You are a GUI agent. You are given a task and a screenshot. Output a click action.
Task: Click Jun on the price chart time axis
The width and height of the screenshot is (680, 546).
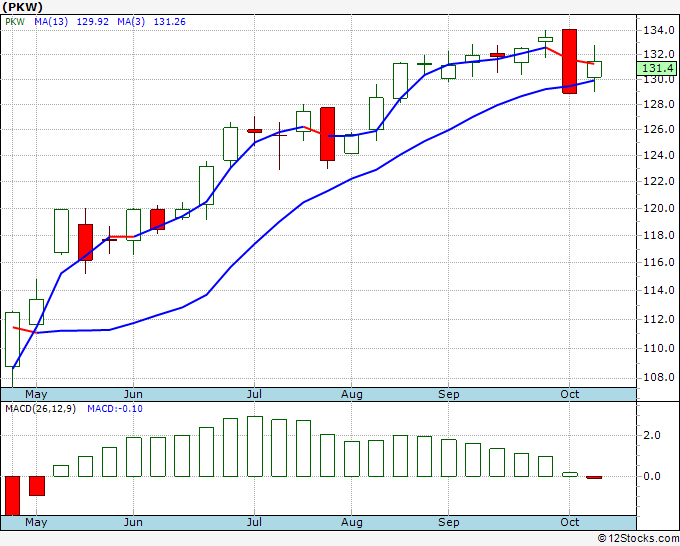point(133,394)
